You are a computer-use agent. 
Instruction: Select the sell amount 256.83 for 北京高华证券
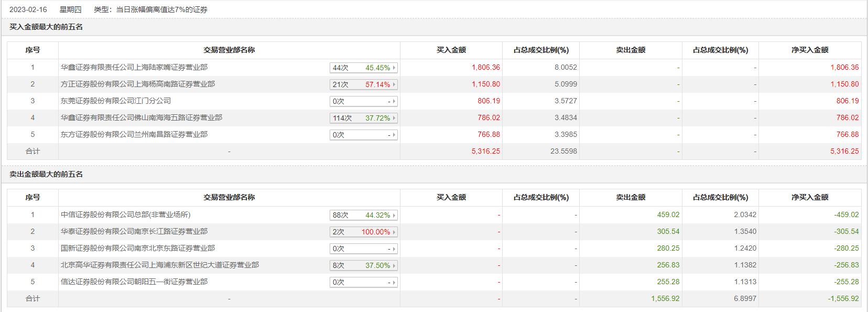(x=668, y=265)
